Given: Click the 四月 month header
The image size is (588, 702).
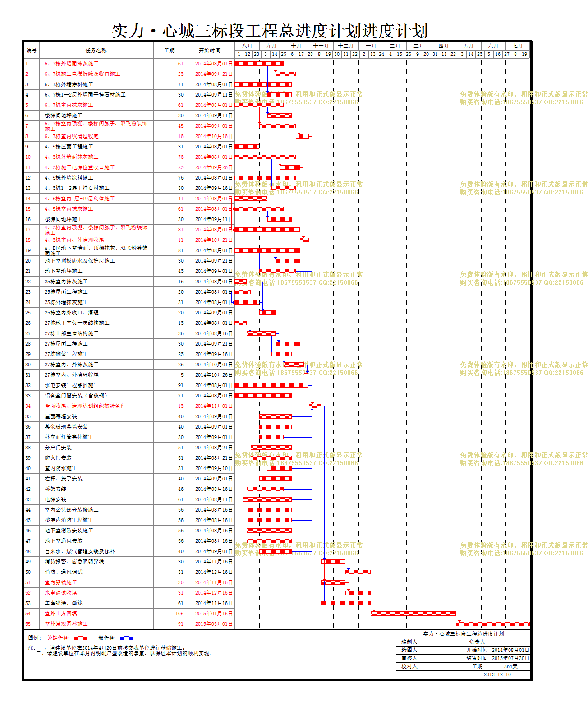Looking at the screenshot, I should click(444, 46).
